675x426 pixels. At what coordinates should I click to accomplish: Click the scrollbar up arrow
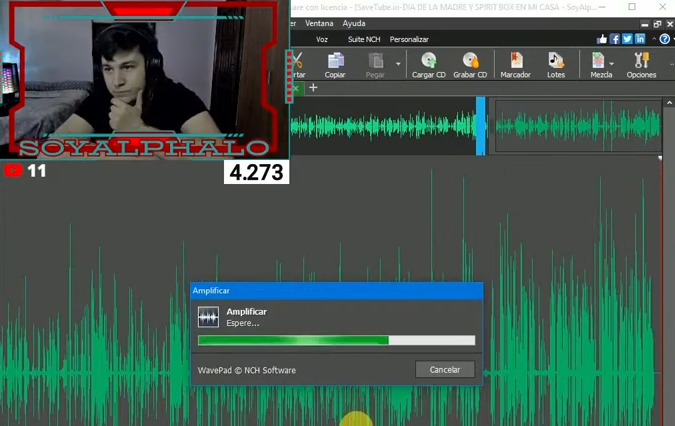669,102
